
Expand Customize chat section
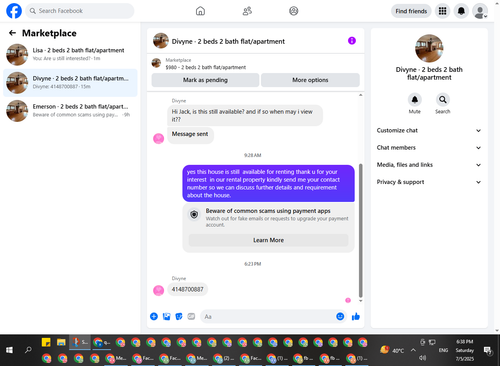(429, 130)
